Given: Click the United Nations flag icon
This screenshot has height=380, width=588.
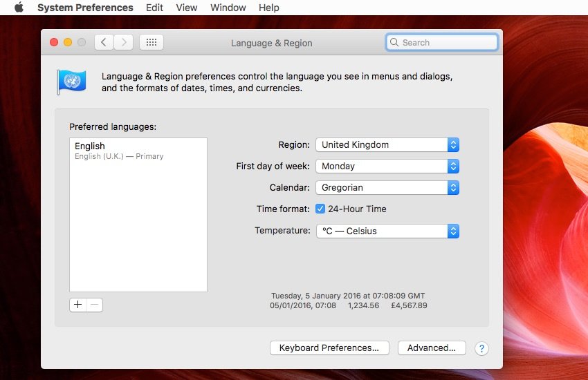Looking at the screenshot, I should (71, 82).
